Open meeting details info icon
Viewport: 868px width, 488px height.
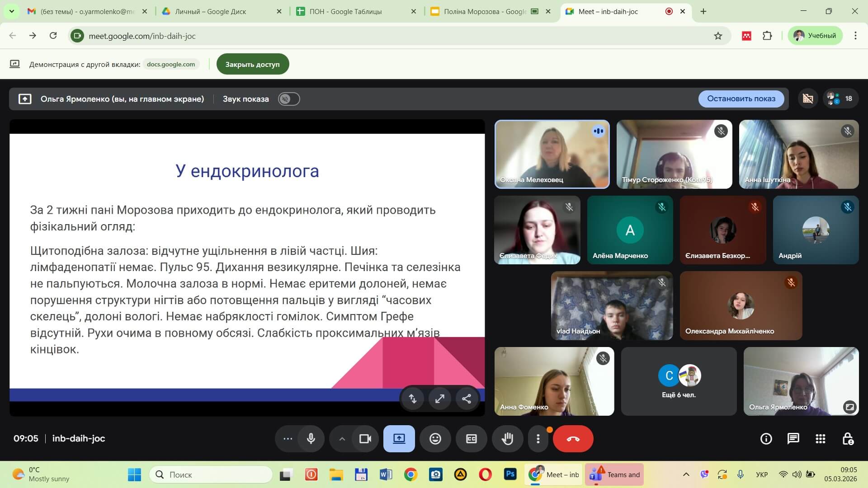(x=766, y=439)
